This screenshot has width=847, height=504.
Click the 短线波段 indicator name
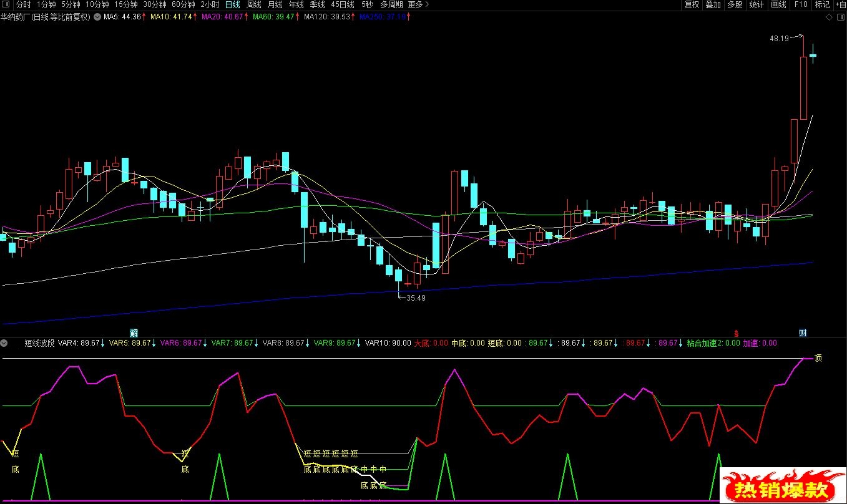[39, 343]
